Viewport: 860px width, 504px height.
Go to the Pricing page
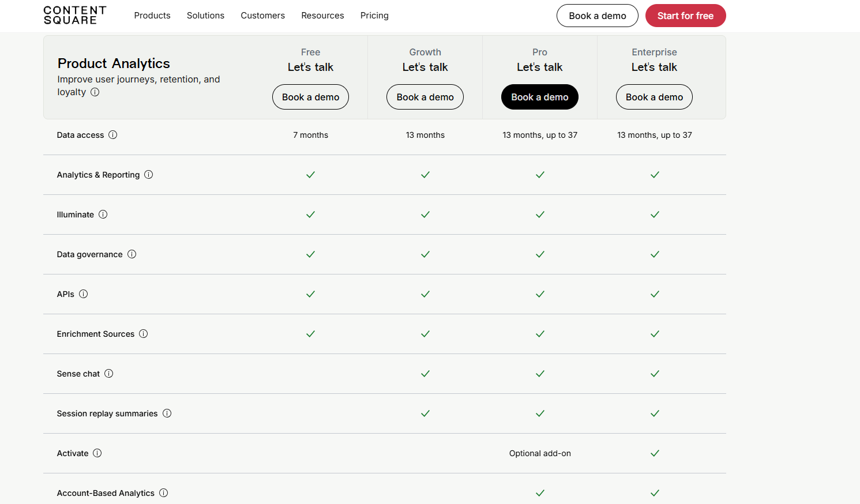(x=374, y=16)
